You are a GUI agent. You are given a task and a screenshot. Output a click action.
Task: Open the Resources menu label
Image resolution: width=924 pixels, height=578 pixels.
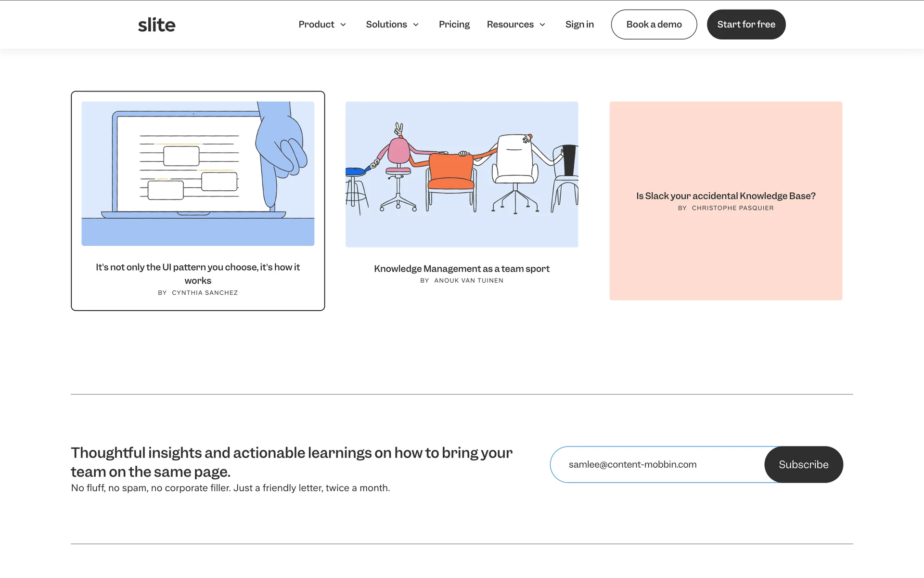click(x=510, y=25)
